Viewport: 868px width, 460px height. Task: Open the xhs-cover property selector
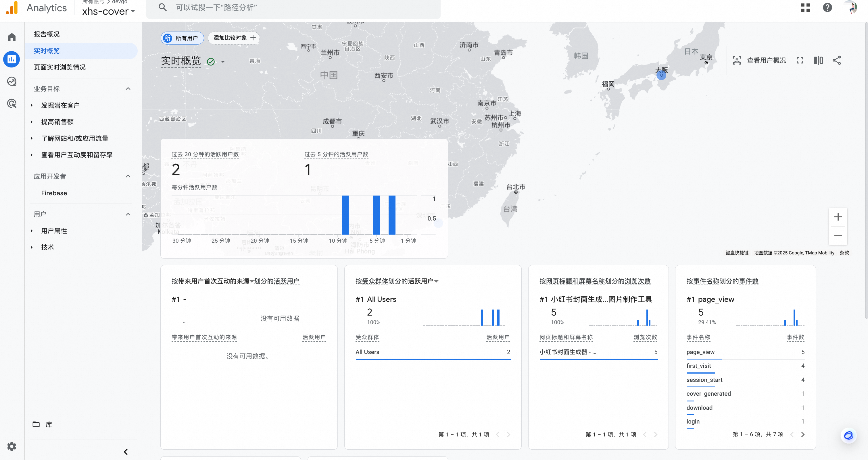coord(109,11)
